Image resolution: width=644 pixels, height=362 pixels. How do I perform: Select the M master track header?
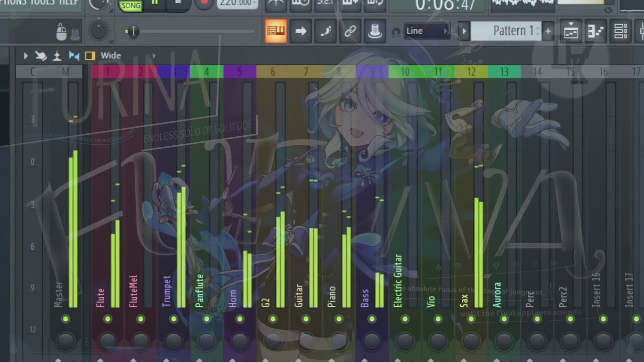pos(65,72)
